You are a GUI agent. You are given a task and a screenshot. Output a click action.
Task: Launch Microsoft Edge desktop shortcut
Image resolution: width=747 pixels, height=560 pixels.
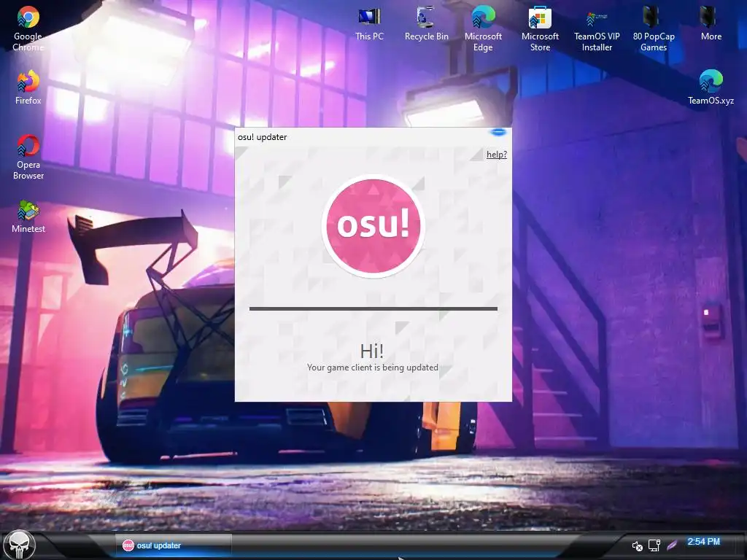[483, 28]
